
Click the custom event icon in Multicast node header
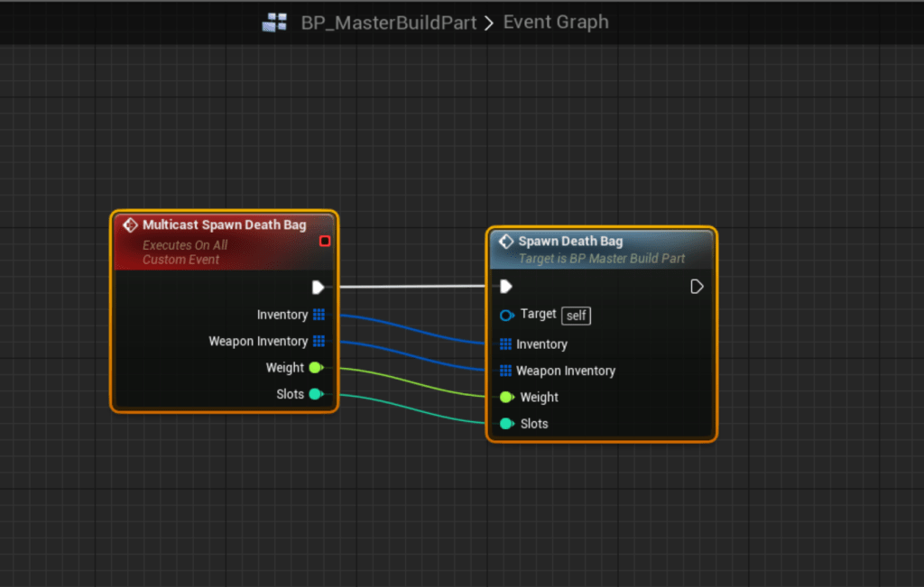130,225
